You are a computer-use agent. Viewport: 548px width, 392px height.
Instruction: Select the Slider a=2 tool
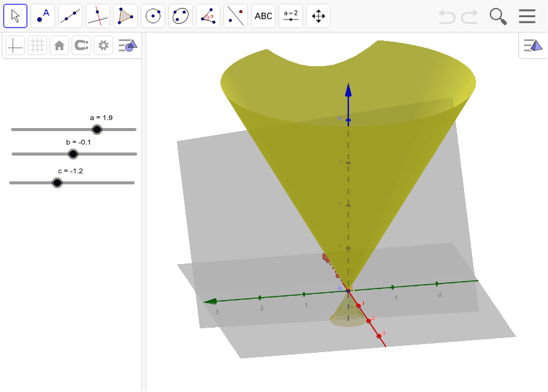pyautogui.click(x=291, y=16)
